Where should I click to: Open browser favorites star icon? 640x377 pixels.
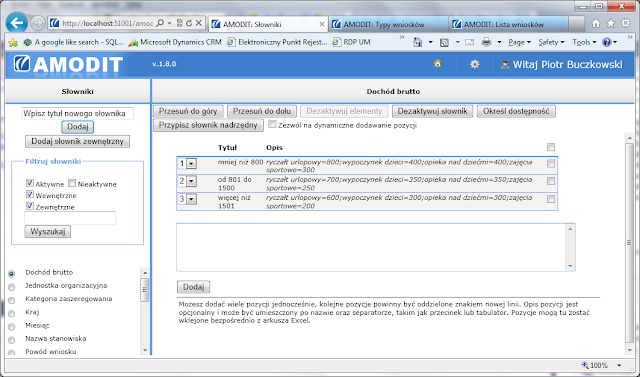611,24
